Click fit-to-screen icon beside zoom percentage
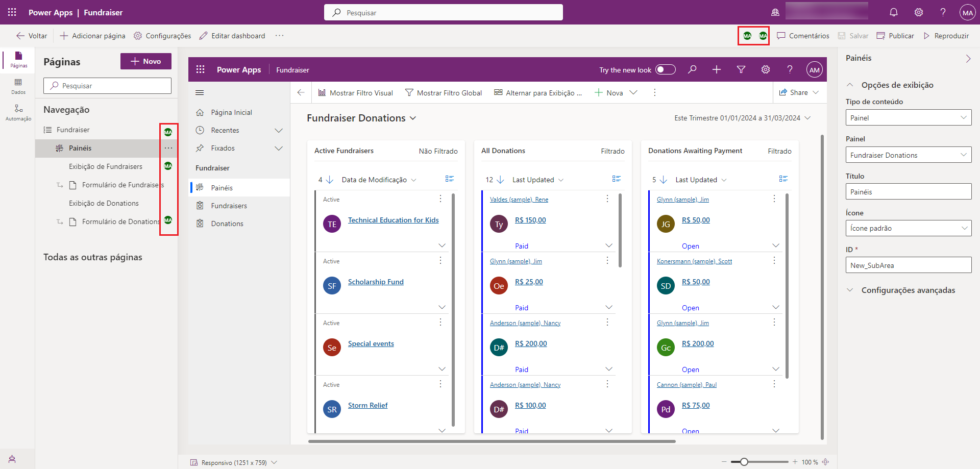 point(825,462)
